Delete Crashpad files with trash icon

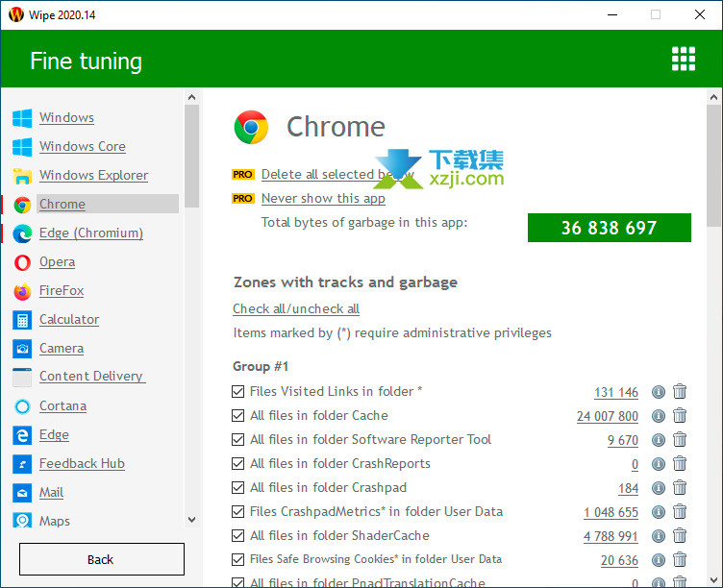click(680, 487)
